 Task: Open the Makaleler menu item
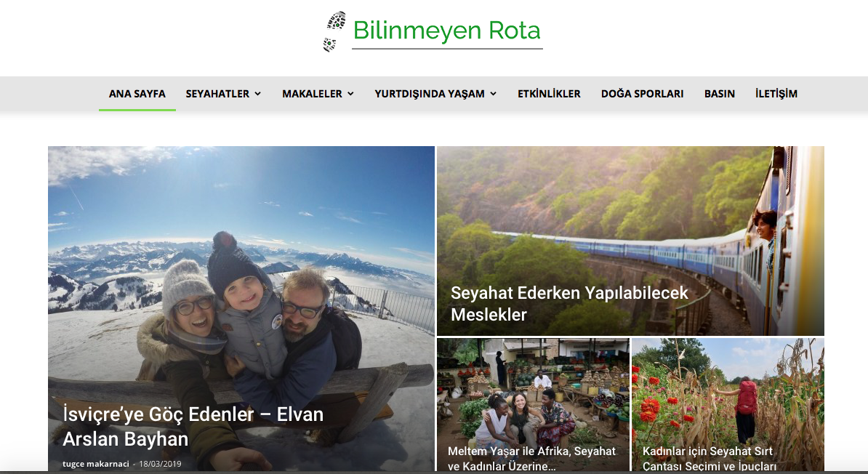coord(312,94)
